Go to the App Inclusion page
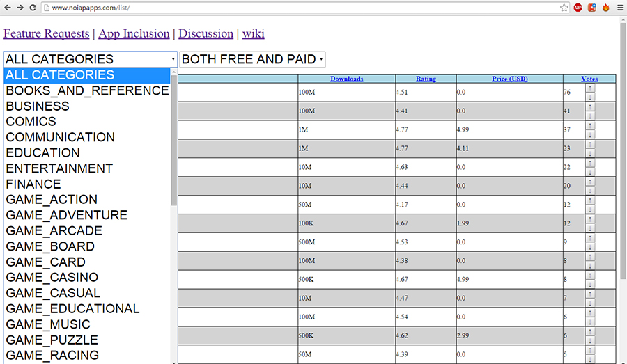Screen dimensions: 627x364 (x=134, y=33)
